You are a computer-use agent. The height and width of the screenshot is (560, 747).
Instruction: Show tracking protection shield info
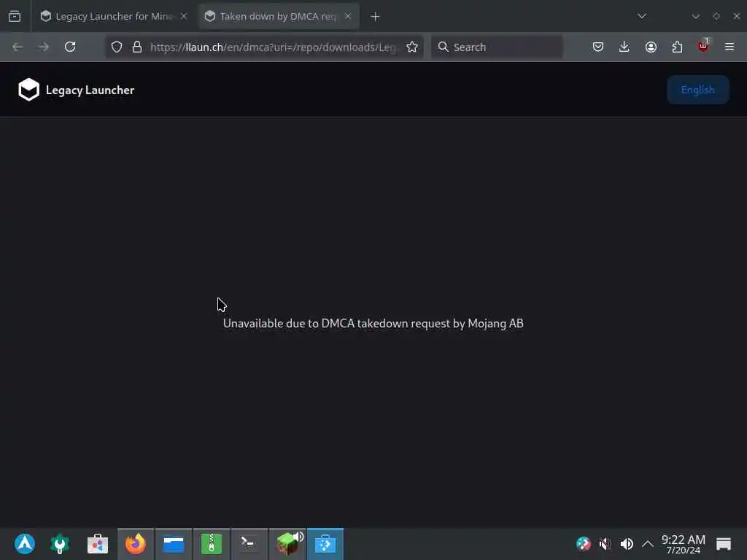coord(117,47)
